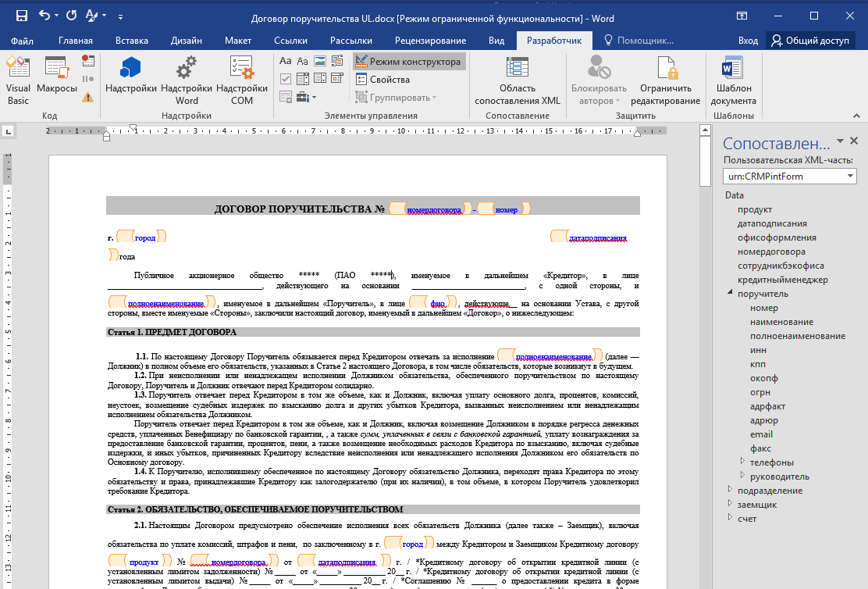This screenshot has width=868, height=589.
Task: Click Ограничить редактирование
Action: point(665,81)
